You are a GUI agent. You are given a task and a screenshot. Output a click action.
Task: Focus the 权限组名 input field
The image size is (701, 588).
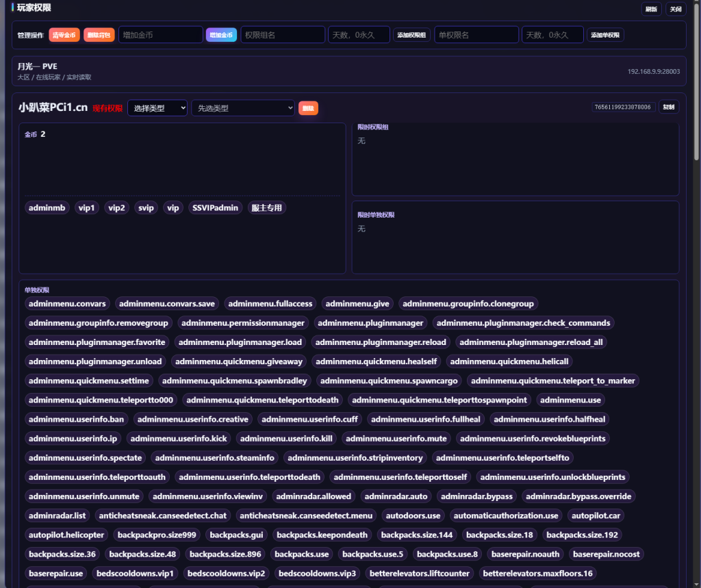(283, 35)
